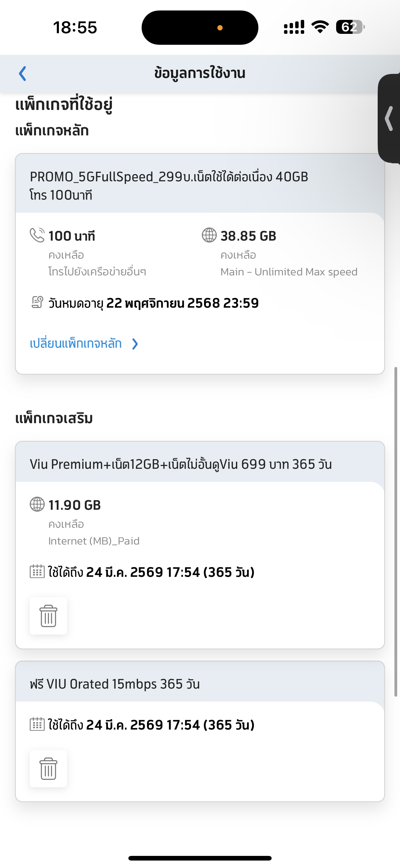Tap the globe icon beside 11.90 GB
Viewport: 400px width, 868px height.
tap(37, 504)
